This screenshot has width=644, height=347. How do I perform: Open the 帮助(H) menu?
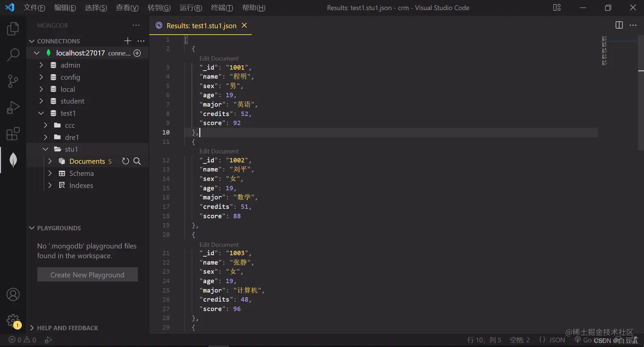point(253,8)
